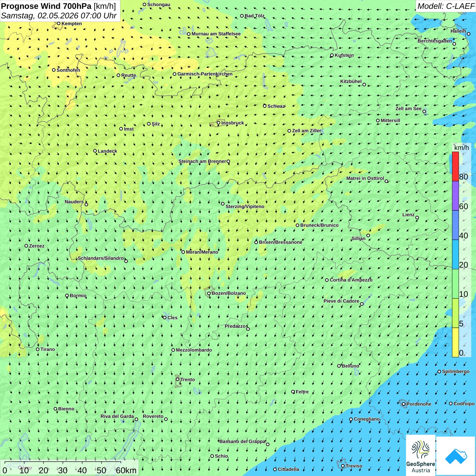Click the 'Bassano del Grappa' label

pyautogui.click(x=242, y=441)
